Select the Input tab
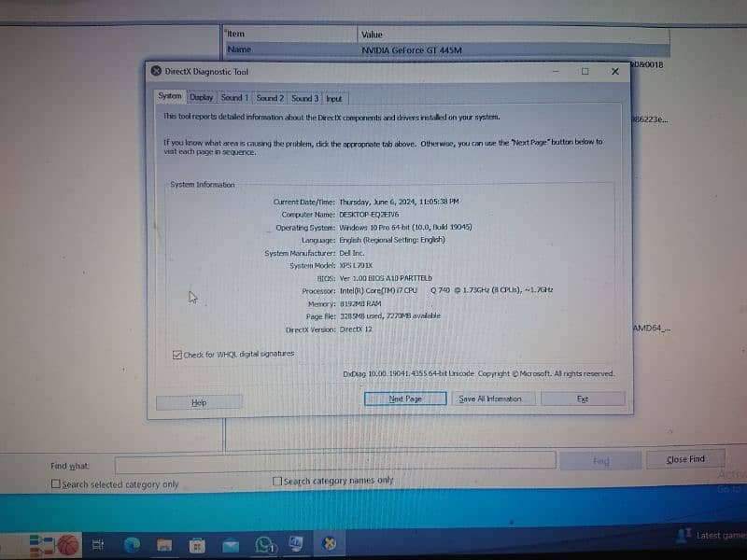The image size is (747, 560). coord(333,98)
